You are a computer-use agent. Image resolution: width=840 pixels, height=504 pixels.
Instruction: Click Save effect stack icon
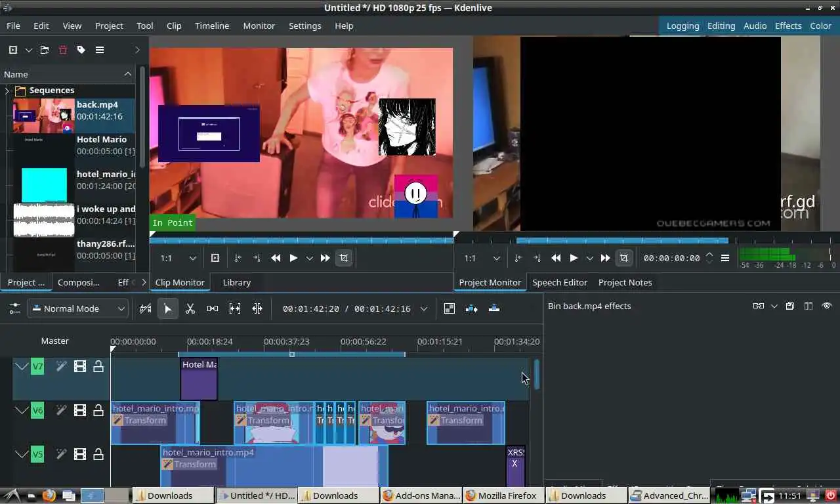pyautogui.click(x=790, y=306)
